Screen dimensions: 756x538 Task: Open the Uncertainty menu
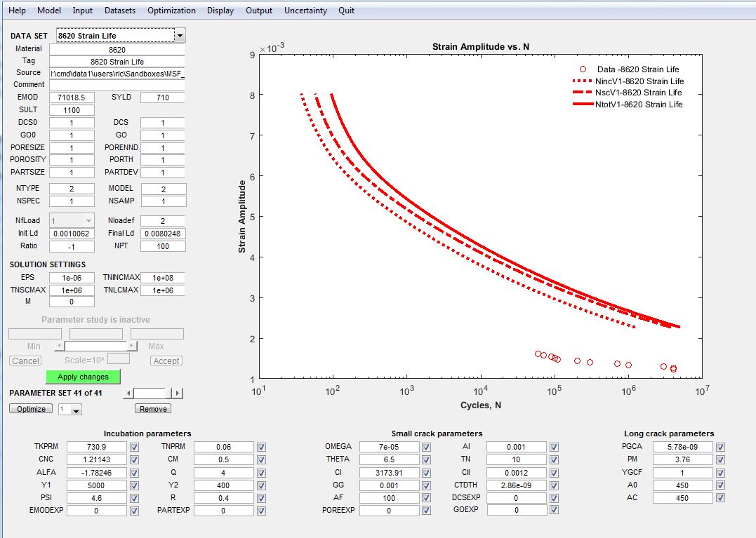pyautogui.click(x=305, y=11)
